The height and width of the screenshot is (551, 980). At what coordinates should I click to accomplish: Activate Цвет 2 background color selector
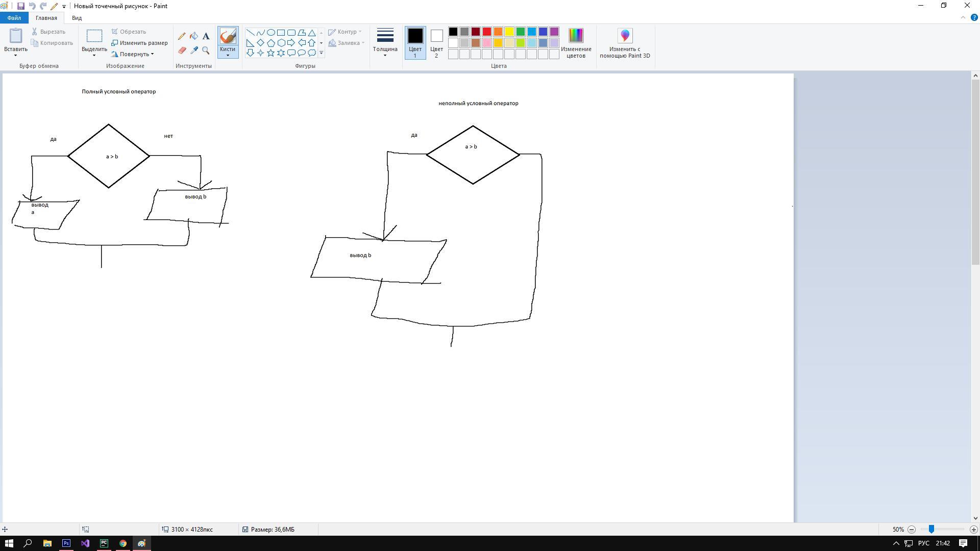[436, 43]
